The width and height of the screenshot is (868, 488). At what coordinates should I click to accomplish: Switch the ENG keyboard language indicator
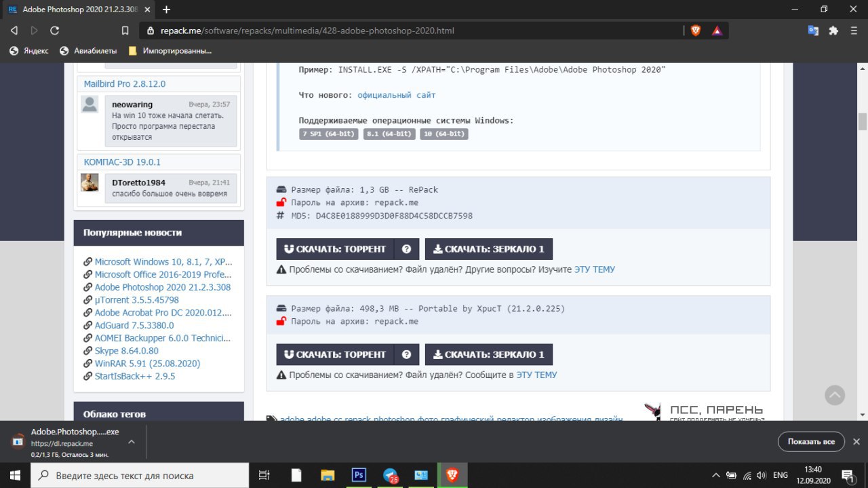[x=781, y=475]
